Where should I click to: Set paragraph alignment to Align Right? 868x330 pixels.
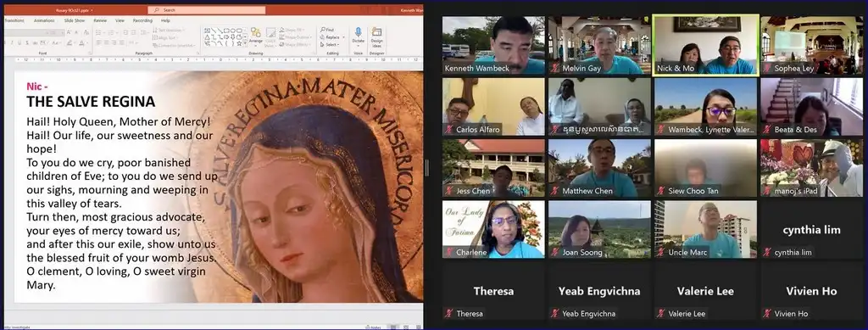click(x=114, y=42)
